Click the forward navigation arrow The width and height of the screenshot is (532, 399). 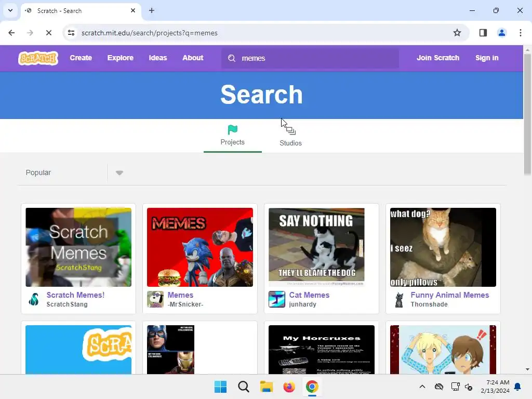(30, 33)
